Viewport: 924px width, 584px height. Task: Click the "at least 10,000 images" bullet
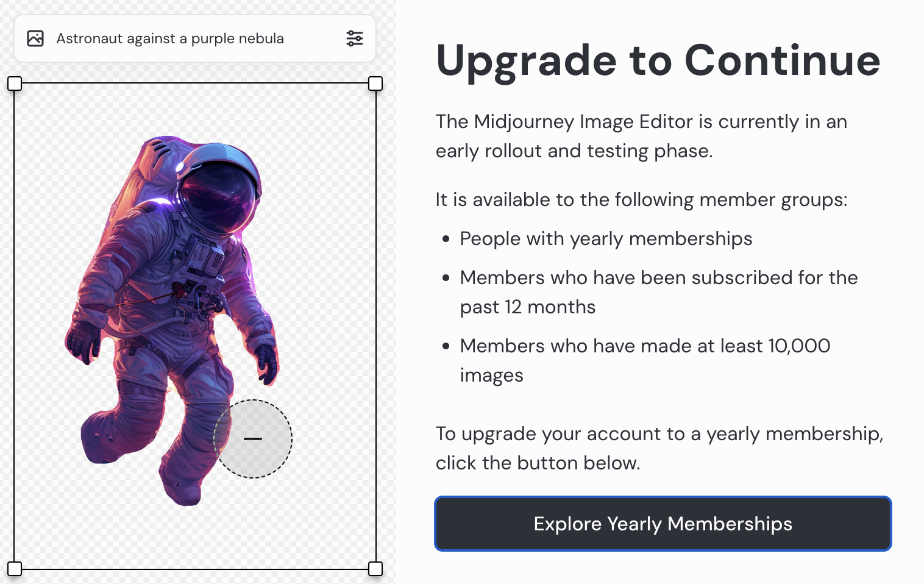[645, 360]
